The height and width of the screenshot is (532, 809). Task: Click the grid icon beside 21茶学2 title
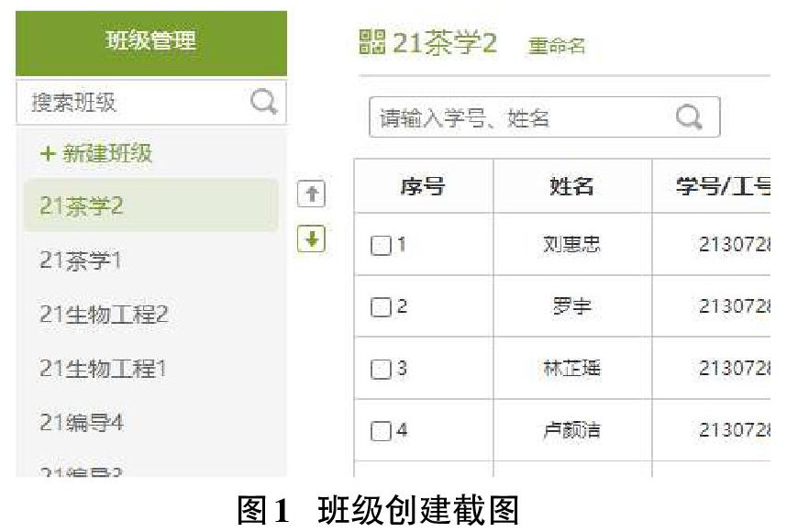372,42
